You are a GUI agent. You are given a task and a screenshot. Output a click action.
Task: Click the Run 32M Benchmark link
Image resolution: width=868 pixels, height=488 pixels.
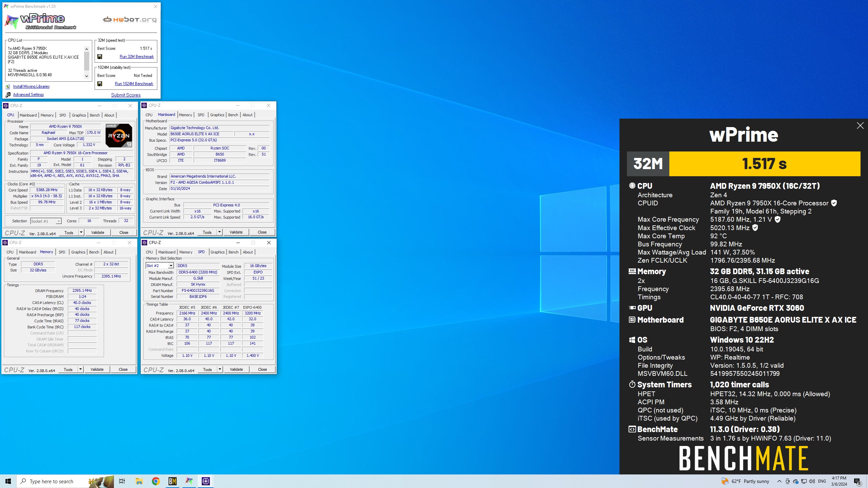click(137, 57)
